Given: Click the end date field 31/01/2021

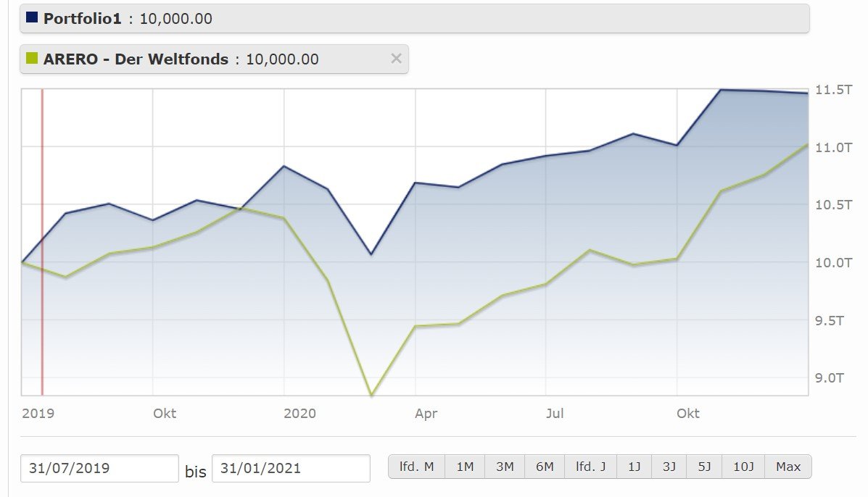Looking at the screenshot, I should click(291, 468).
